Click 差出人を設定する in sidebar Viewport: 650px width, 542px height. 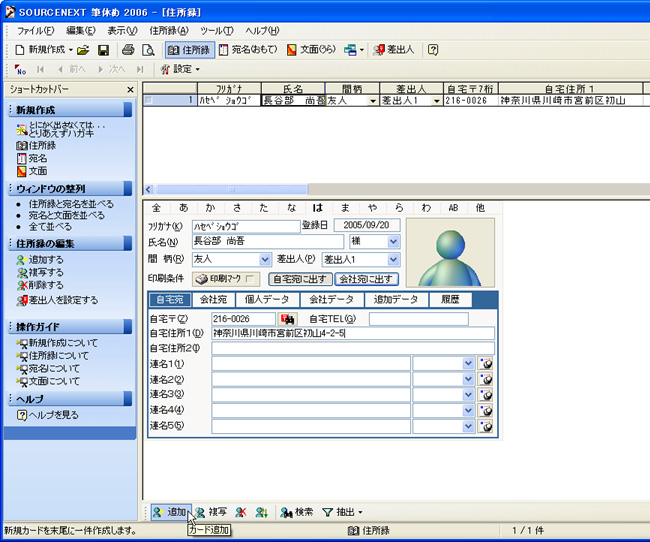coord(57,300)
